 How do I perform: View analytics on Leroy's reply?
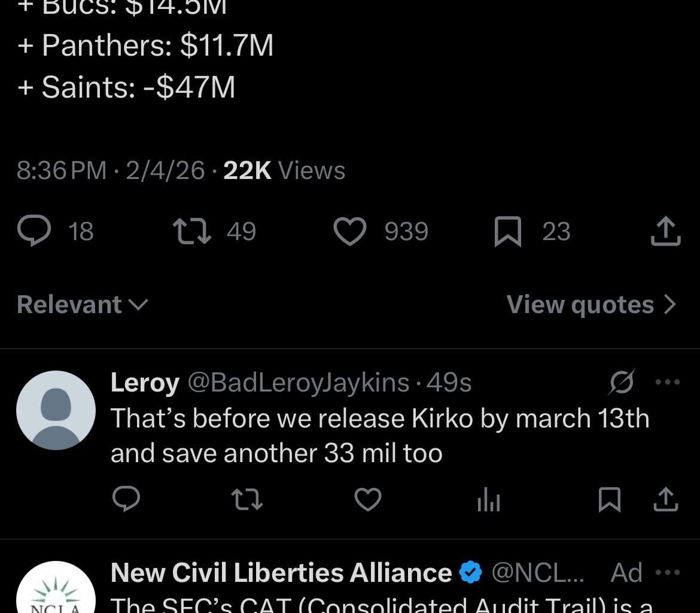488,499
